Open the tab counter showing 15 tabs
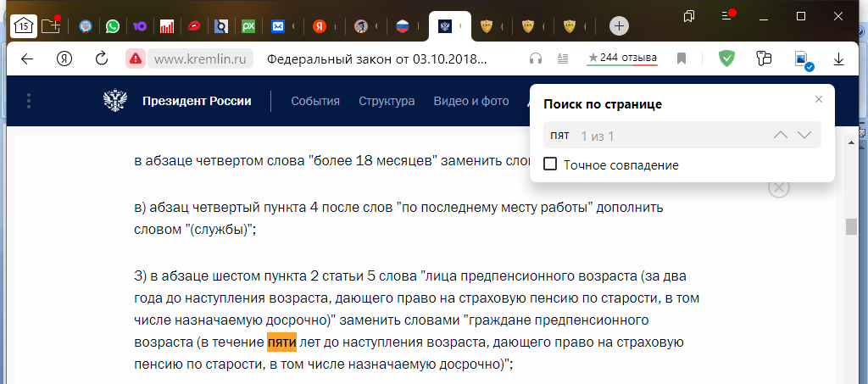Viewport: 868px width, 384px height. (x=23, y=25)
